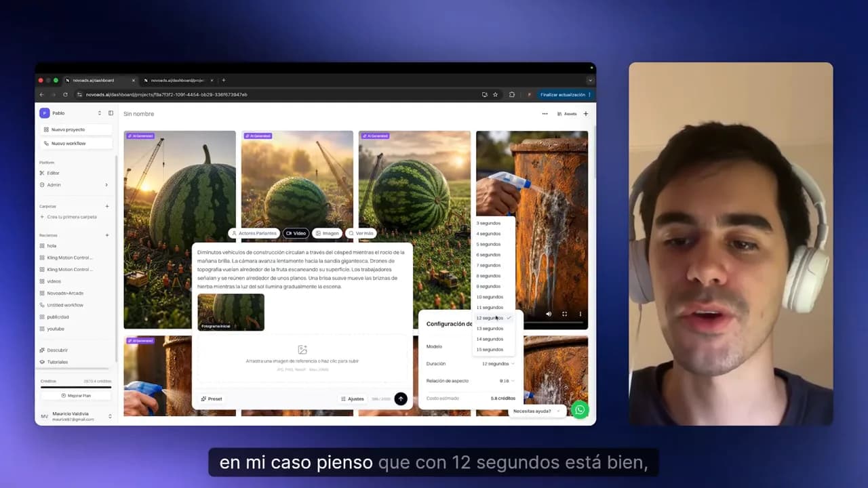Mute the rusty barrel video volume icon
Screen dimensions: 868x488
(x=549, y=314)
